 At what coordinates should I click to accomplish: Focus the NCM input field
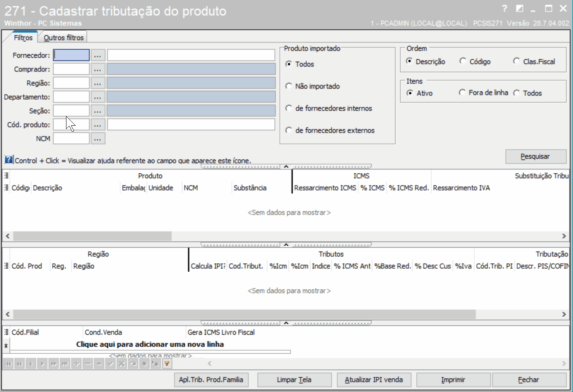(71, 138)
